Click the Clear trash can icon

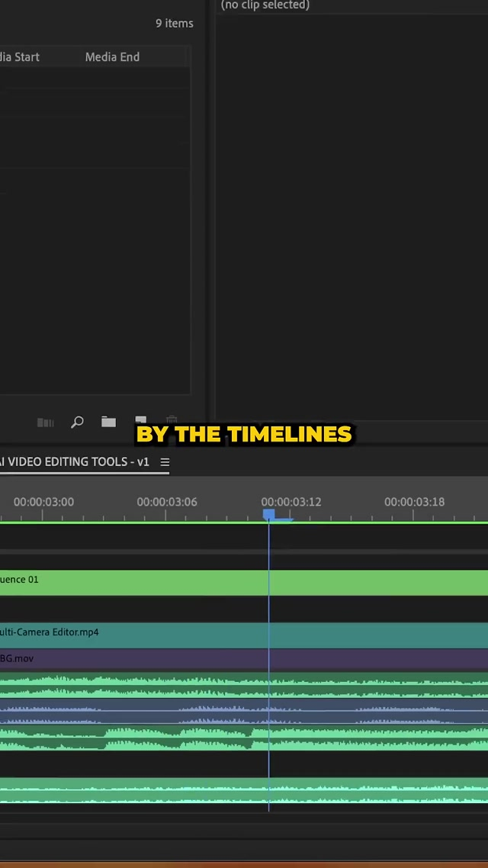(x=172, y=420)
